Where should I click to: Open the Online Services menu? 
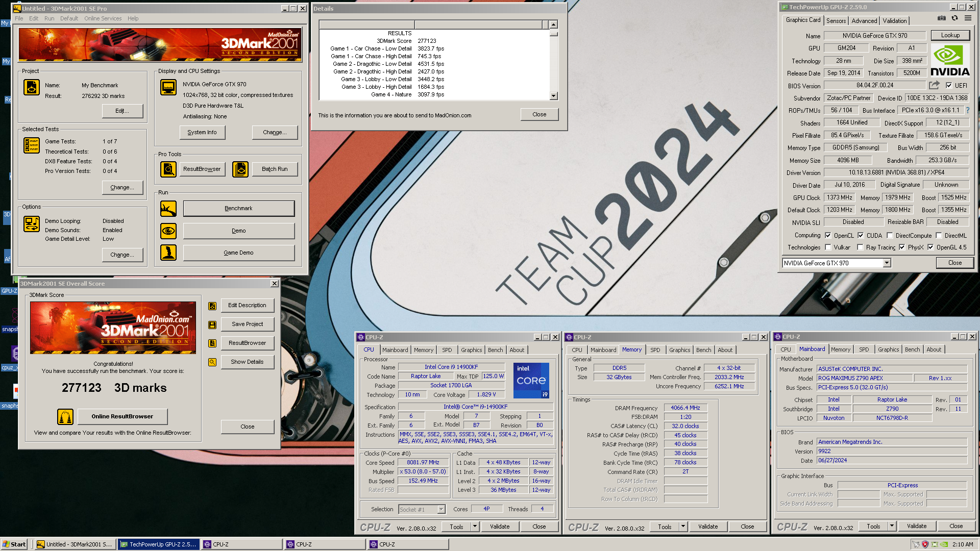pyautogui.click(x=103, y=18)
